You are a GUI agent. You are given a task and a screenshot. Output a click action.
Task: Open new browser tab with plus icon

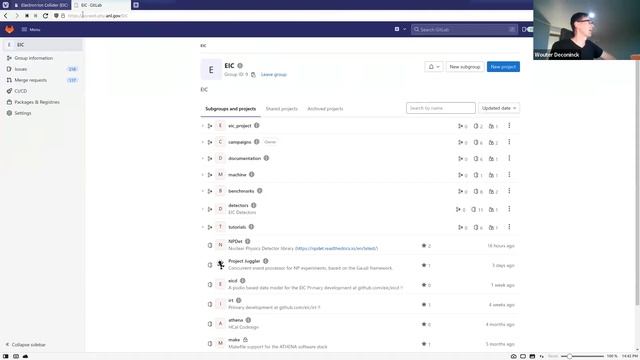tap(136, 5)
